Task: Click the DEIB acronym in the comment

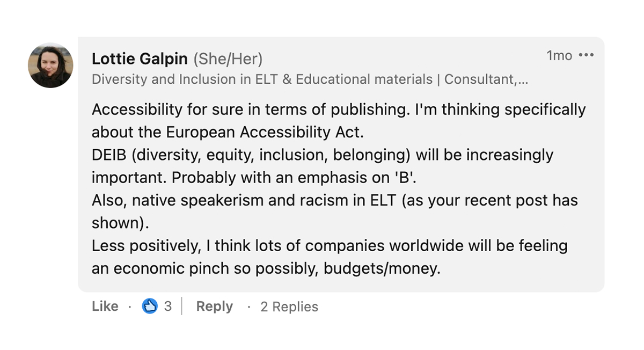Action: (109, 155)
